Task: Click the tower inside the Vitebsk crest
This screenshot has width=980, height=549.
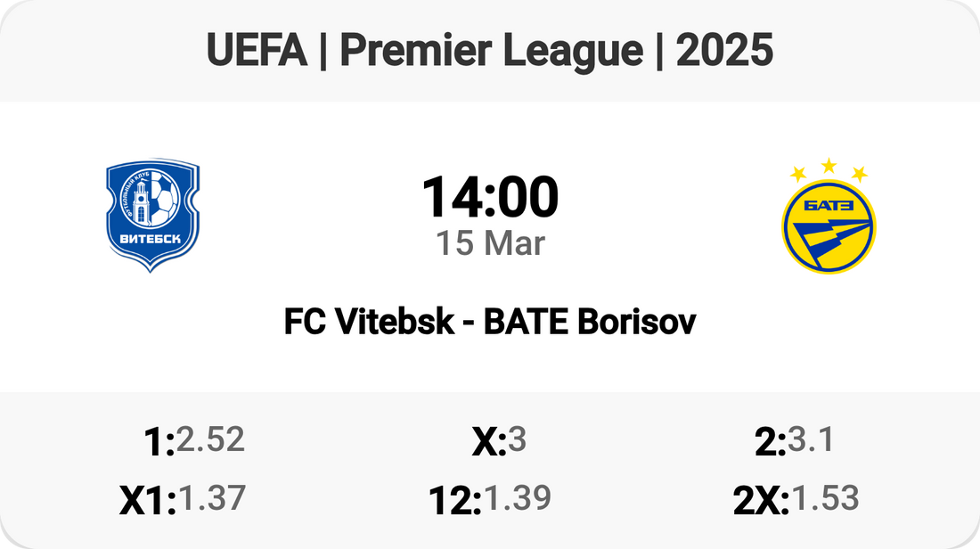Action: (x=143, y=201)
